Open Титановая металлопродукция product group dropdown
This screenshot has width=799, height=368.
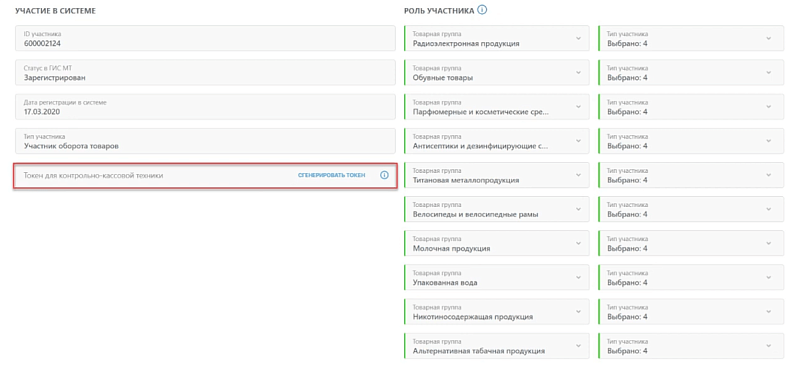[497, 175]
